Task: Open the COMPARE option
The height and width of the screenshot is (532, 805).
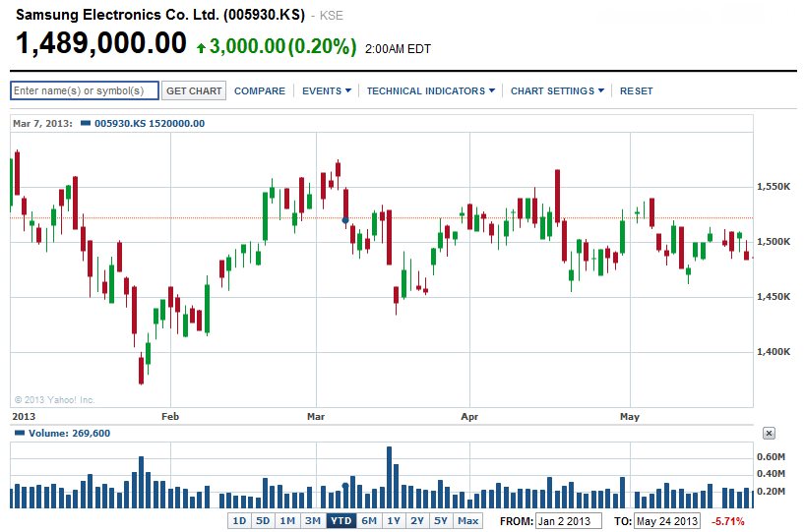Action: point(259,90)
